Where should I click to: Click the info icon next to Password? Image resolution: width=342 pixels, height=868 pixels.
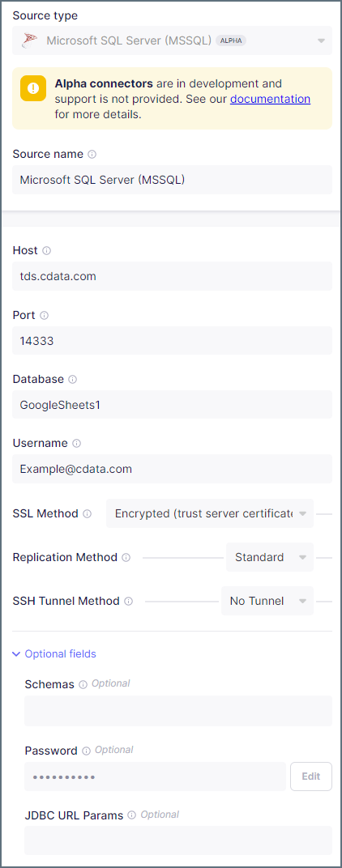[x=87, y=751]
